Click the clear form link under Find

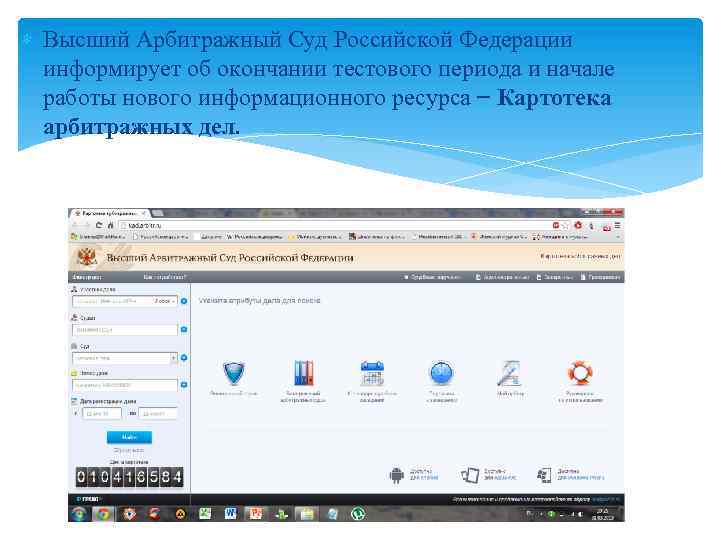pyautogui.click(x=129, y=450)
